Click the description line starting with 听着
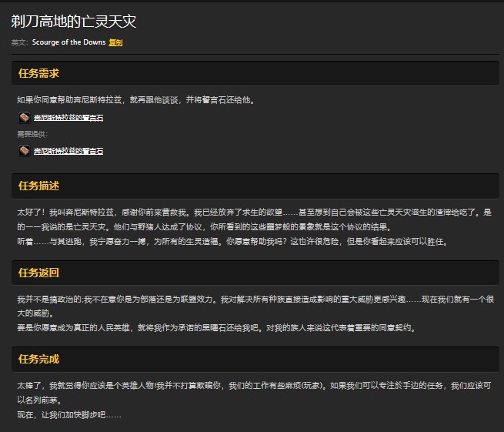504x432 pixels. coord(231,241)
